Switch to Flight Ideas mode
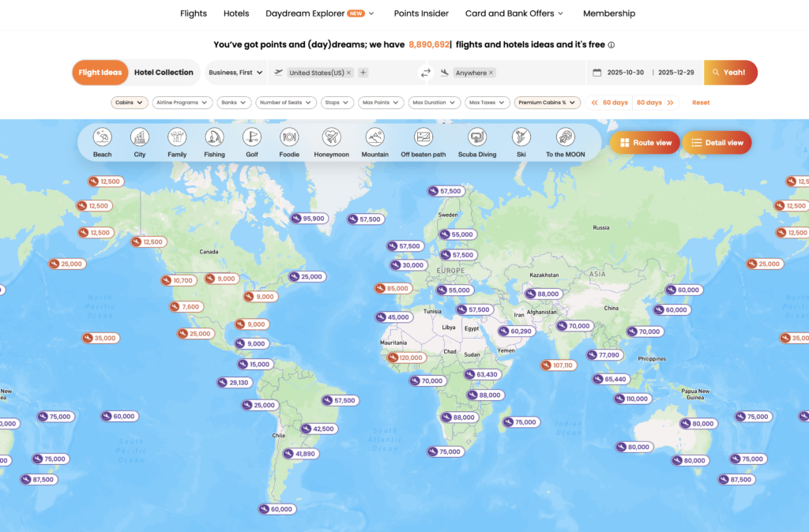This screenshot has height=532, width=809. pos(100,73)
